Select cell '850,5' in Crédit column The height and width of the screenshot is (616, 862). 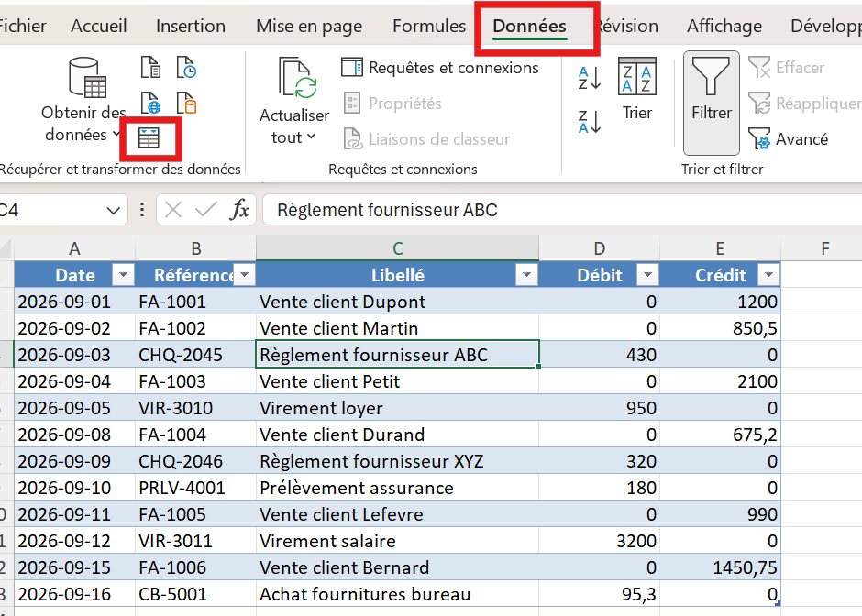click(720, 328)
